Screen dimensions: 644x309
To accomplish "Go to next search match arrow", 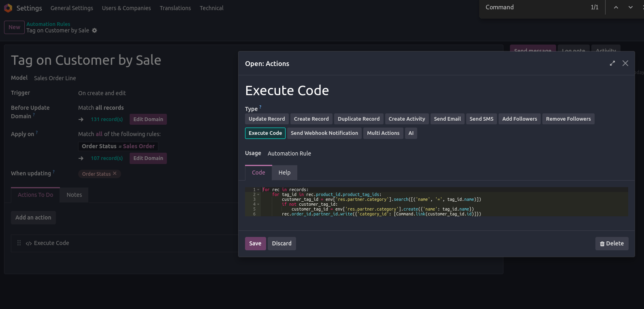I will point(631,7).
